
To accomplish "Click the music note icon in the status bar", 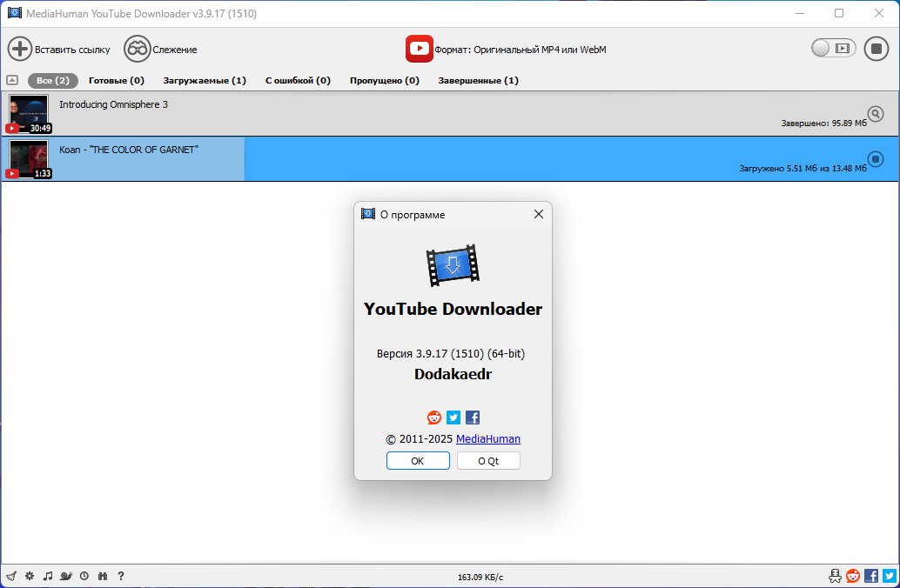I will 48,576.
